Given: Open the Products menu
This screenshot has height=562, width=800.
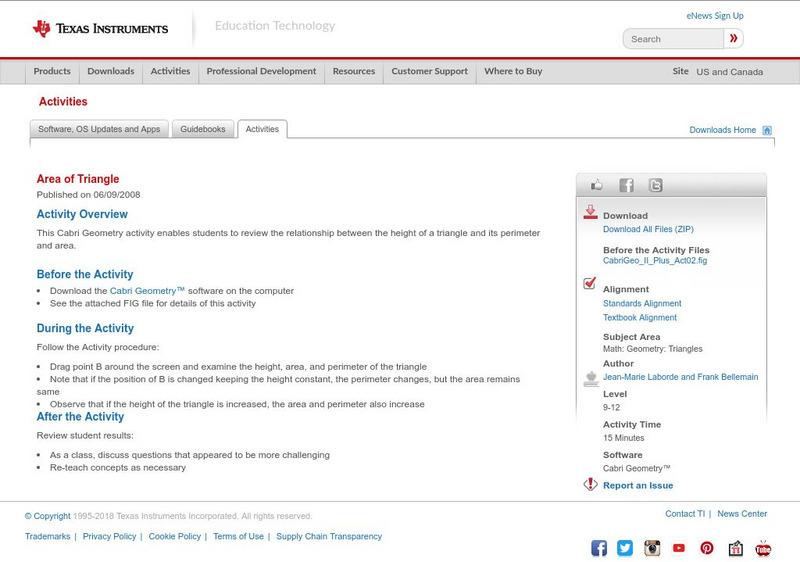Looking at the screenshot, I should click(x=52, y=71).
